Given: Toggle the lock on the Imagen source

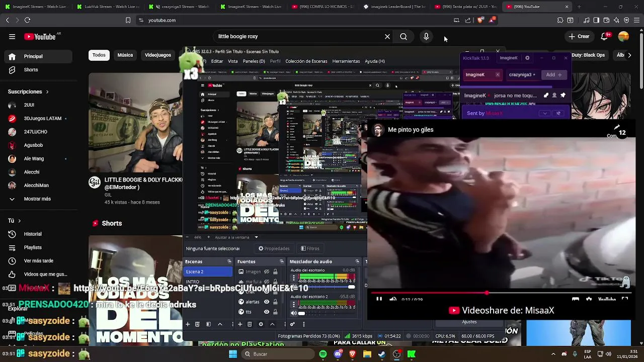Looking at the screenshot, I should click(x=275, y=272).
